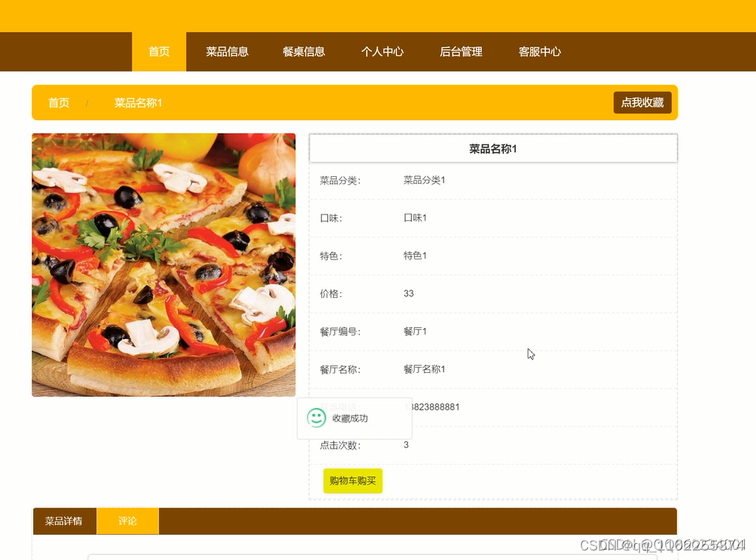Select the 口味1 value
The height and width of the screenshot is (560, 756).
tap(415, 217)
